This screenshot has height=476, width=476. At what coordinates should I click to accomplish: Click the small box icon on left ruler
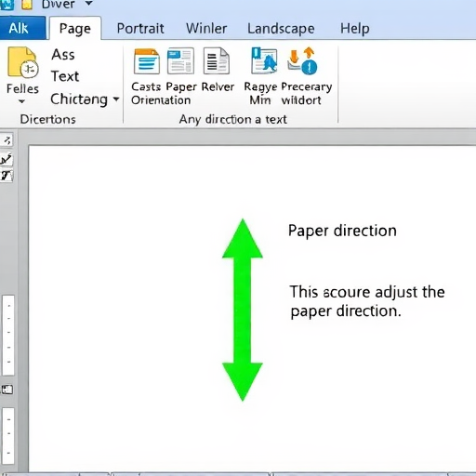pyautogui.click(x=7, y=390)
